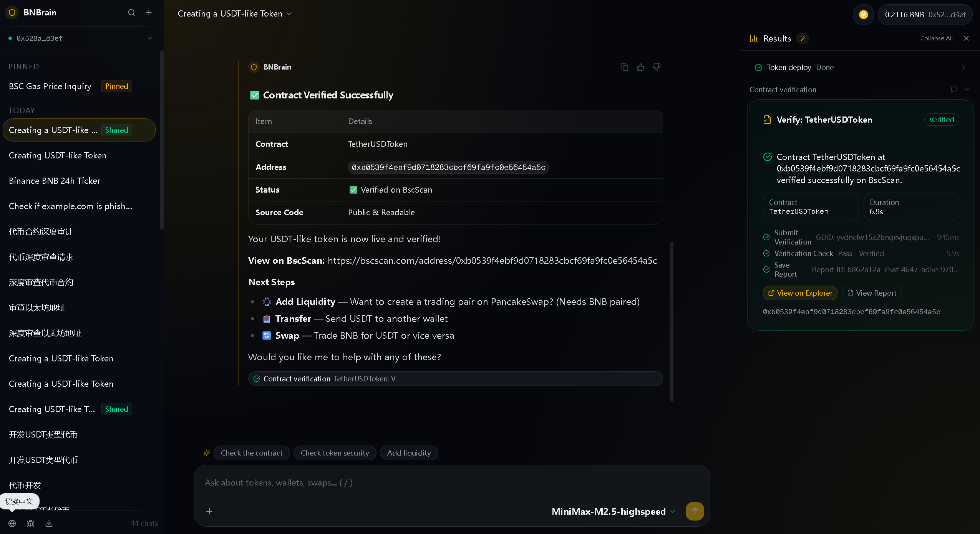Select the Binance BNB 24h Ticker chat

(x=54, y=180)
